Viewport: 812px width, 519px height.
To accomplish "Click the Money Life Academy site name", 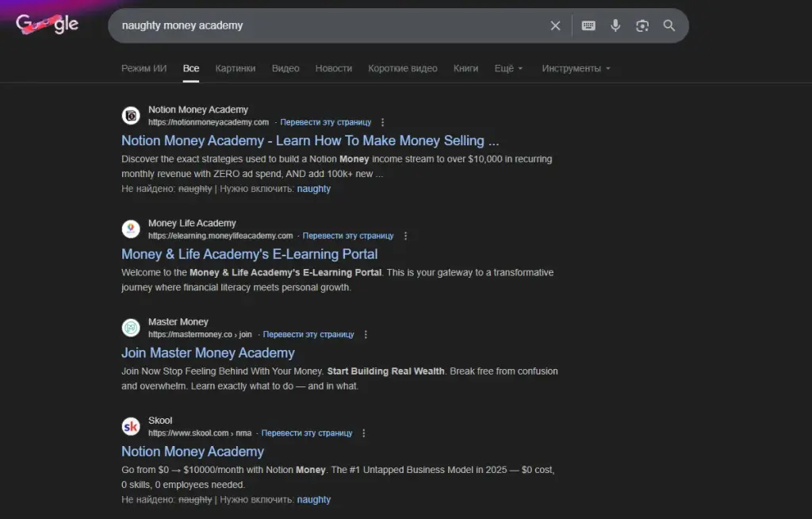I will click(x=192, y=223).
